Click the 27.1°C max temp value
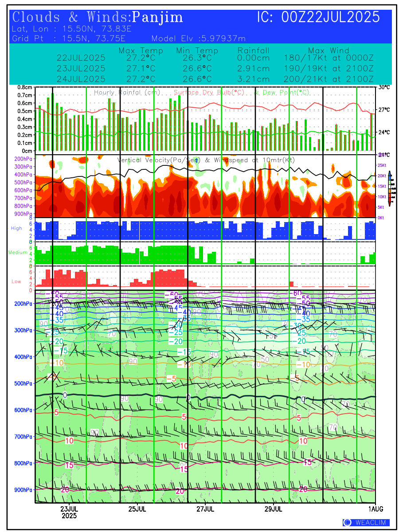 click(x=141, y=68)
